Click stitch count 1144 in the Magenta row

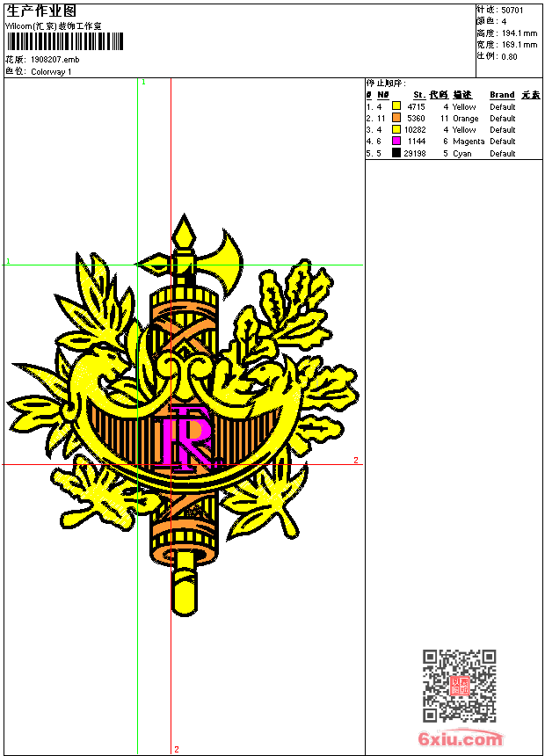click(417, 142)
